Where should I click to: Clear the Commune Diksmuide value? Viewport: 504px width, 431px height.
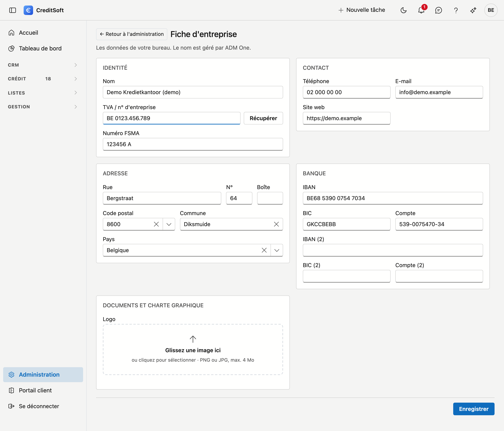pos(276,224)
